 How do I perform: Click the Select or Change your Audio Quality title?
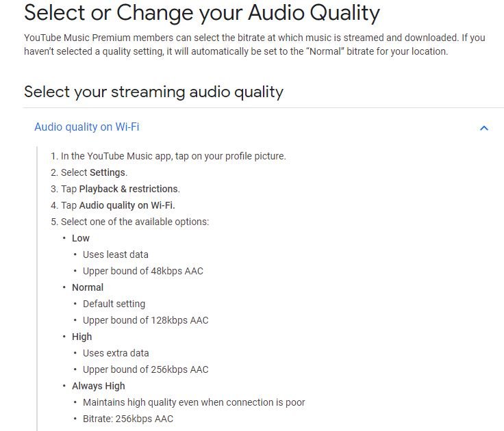point(202,13)
